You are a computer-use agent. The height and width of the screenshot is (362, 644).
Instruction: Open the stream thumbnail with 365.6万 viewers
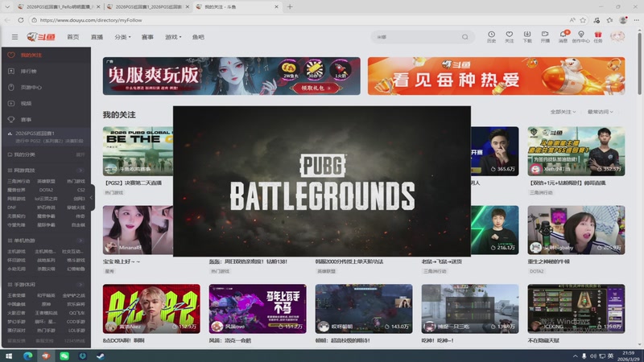(494, 151)
